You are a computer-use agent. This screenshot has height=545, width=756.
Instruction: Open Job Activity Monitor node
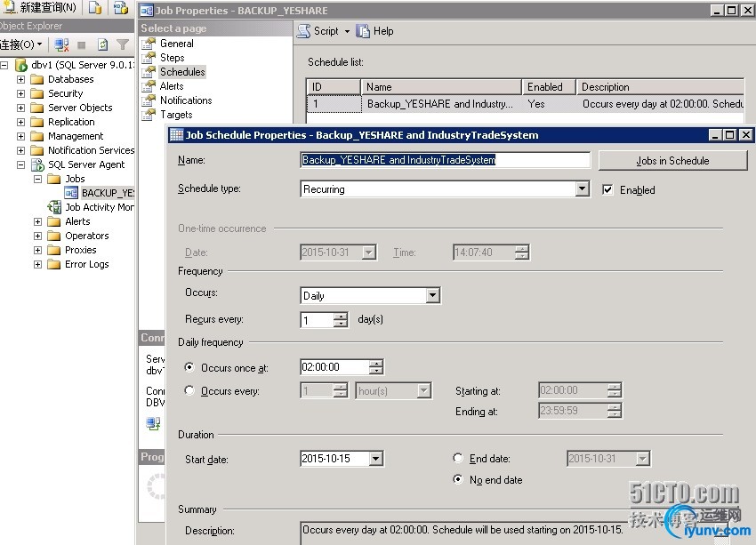[x=98, y=207]
